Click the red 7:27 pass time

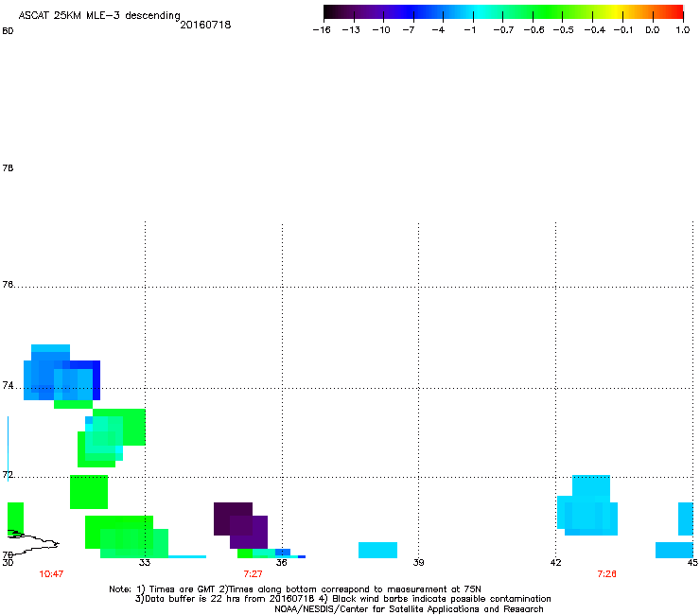tap(253, 574)
